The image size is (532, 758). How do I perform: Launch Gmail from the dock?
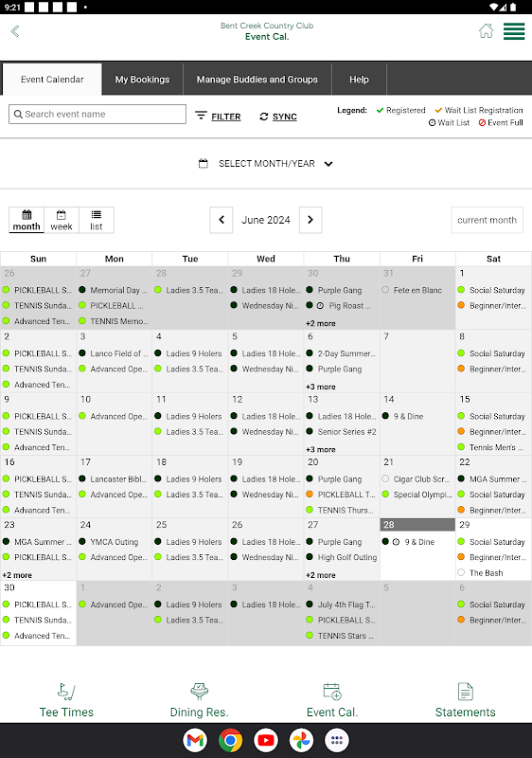pyautogui.click(x=195, y=740)
